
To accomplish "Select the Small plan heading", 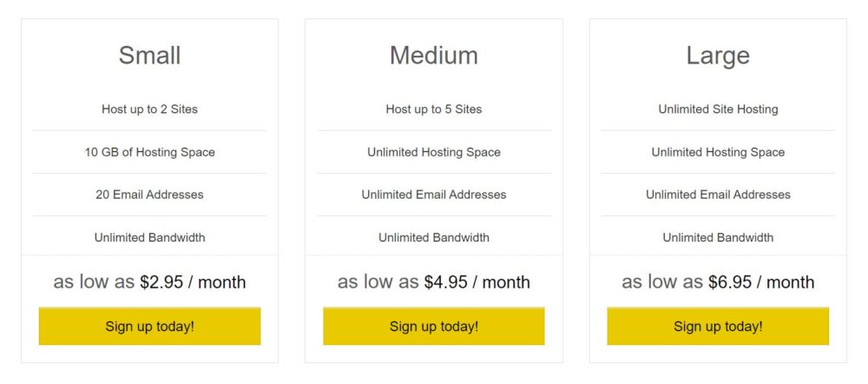I will [149, 56].
